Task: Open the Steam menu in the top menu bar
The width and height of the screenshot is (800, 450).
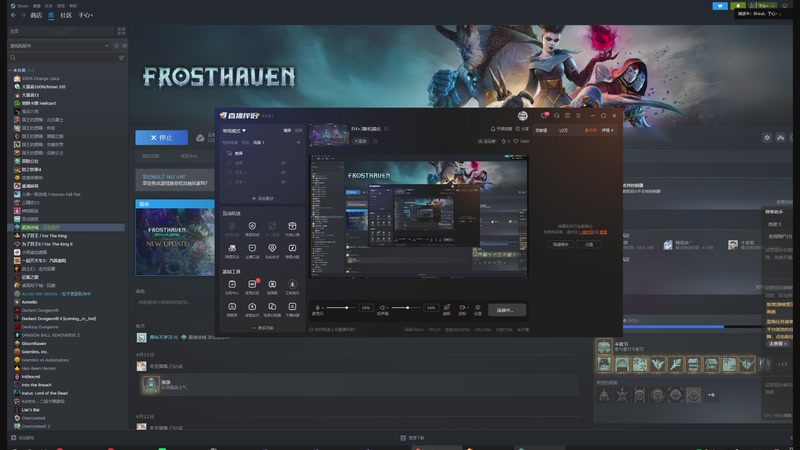Action: (20, 6)
